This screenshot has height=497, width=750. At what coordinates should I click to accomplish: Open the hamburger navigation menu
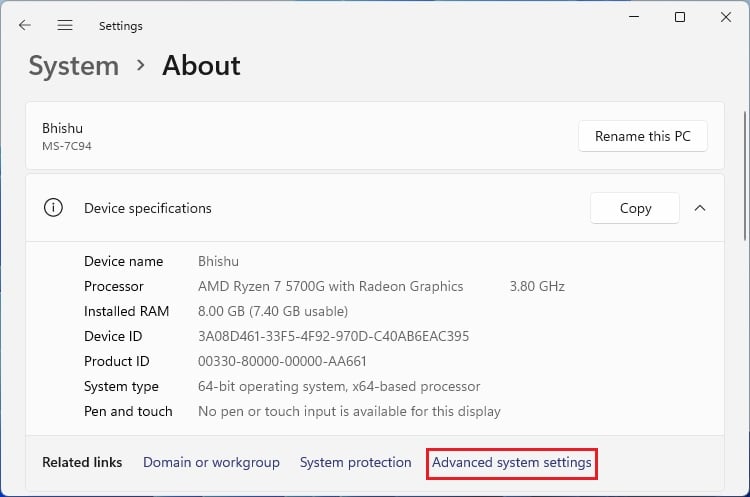(x=65, y=25)
